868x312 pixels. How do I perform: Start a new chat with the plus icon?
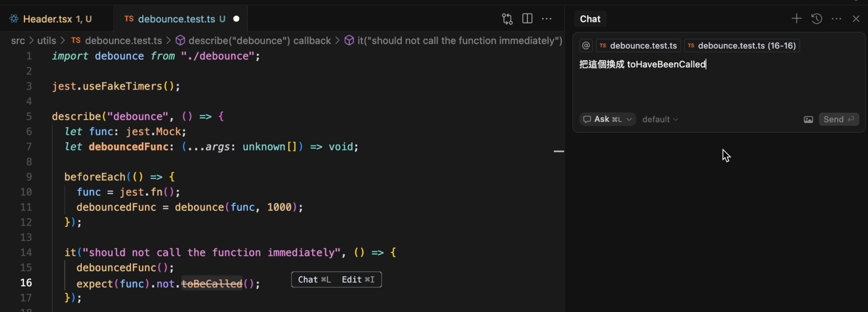pyautogui.click(x=797, y=19)
